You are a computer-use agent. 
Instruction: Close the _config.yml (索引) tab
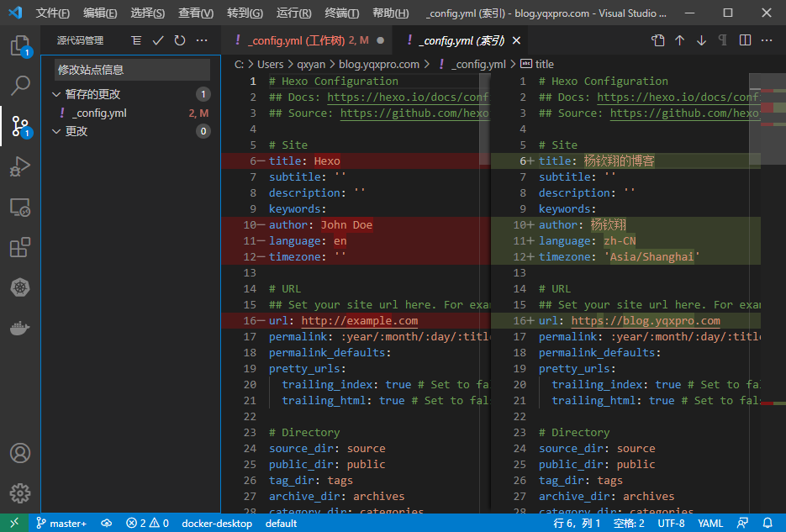[x=516, y=40]
